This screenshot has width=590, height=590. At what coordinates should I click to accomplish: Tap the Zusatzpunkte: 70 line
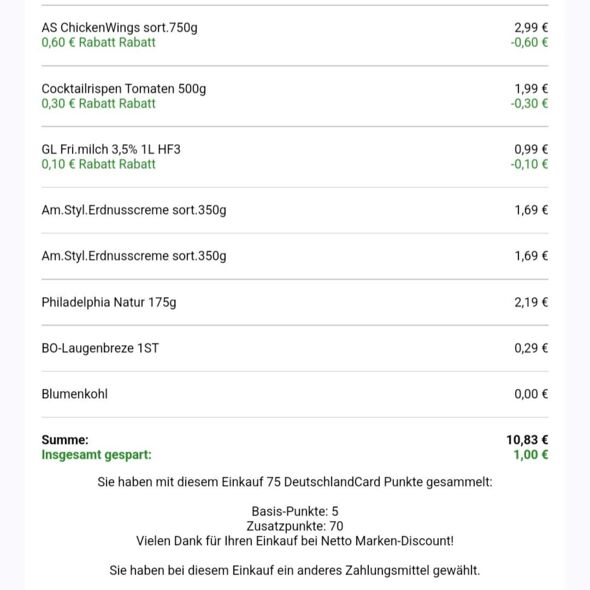point(295,526)
